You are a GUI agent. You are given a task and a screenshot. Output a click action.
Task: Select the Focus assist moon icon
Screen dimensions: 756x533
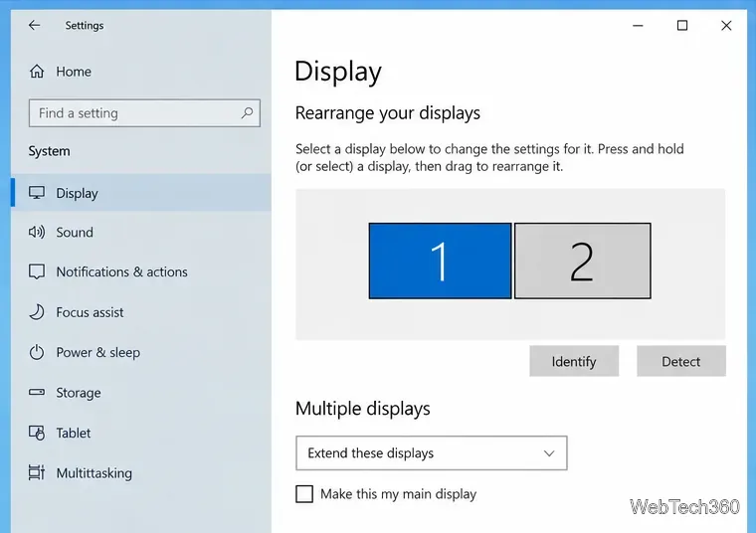coord(37,312)
